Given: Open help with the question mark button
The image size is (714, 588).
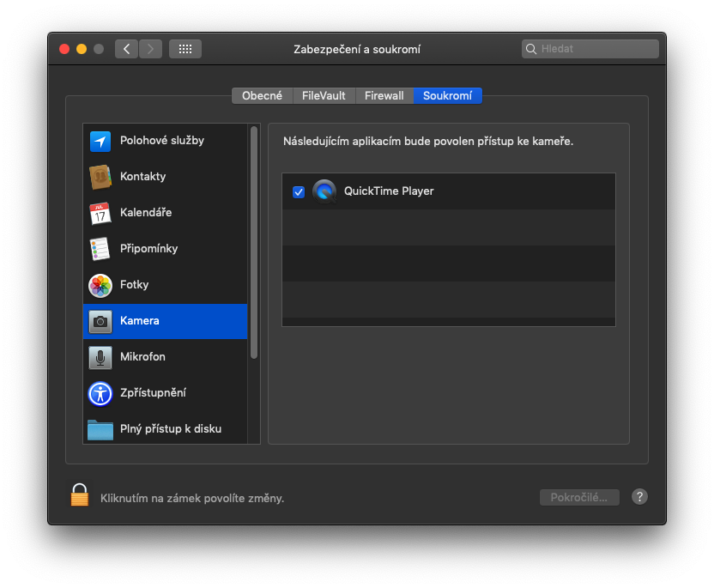Looking at the screenshot, I should click(x=639, y=497).
